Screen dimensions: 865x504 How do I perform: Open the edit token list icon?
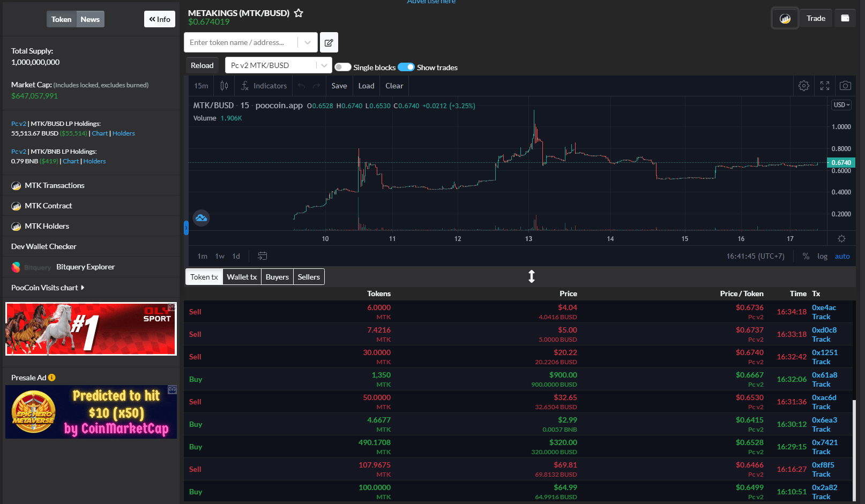(329, 42)
